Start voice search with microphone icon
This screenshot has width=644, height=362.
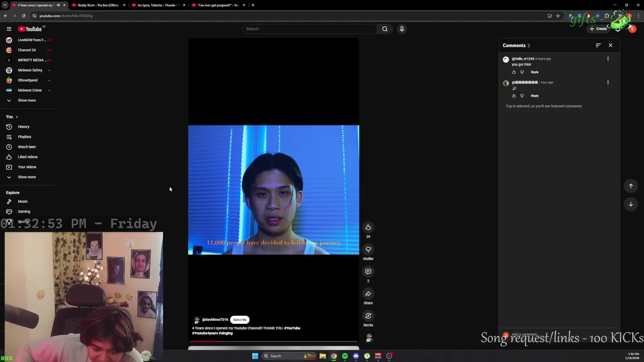point(401,29)
